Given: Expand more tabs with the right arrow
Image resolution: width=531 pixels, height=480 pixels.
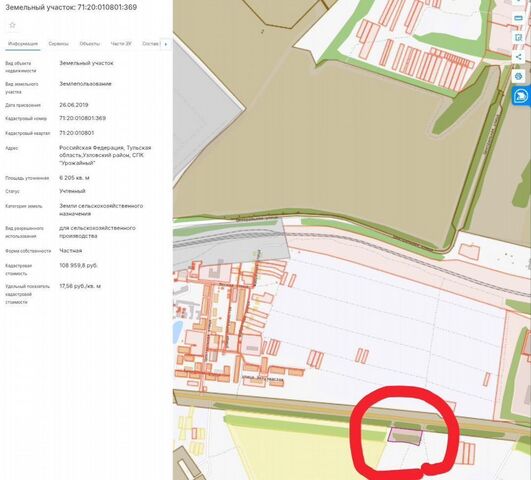Looking at the screenshot, I should click(166, 44).
